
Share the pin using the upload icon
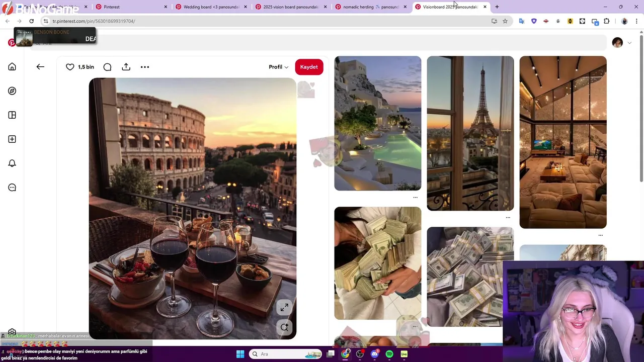click(x=126, y=67)
